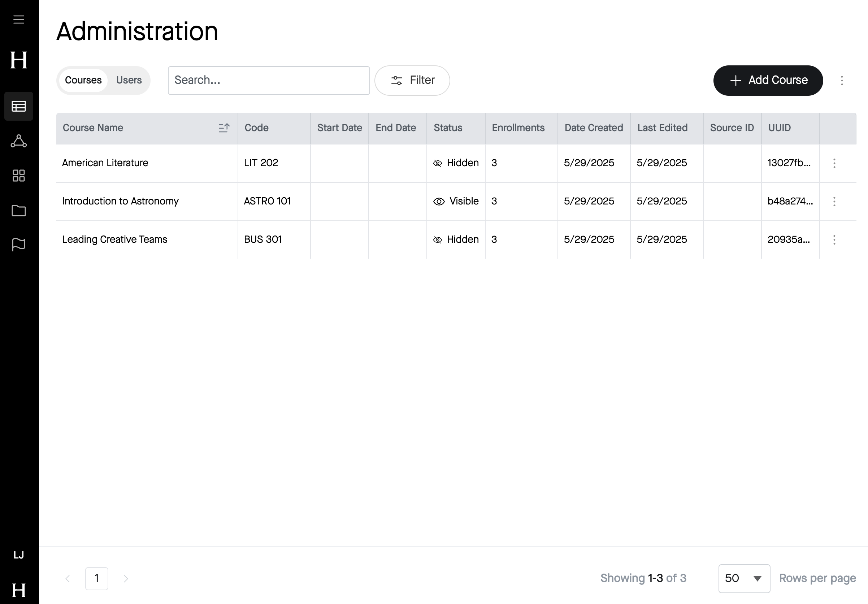Viewport: 868px width, 604px height.
Task: Go to next page arrow
Action: pyautogui.click(x=126, y=578)
